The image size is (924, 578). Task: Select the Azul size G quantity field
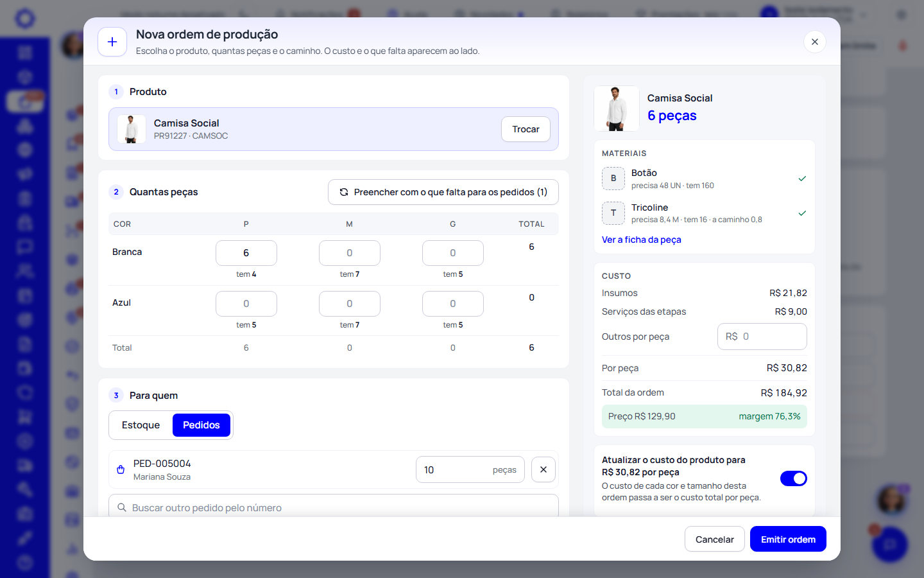(x=453, y=304)
